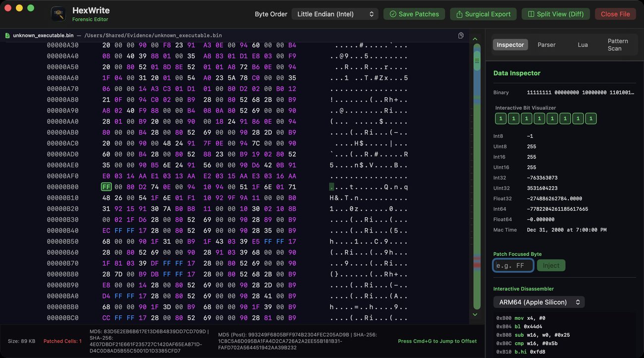Click the UInt32 value 3531604223

coord(542,188)
